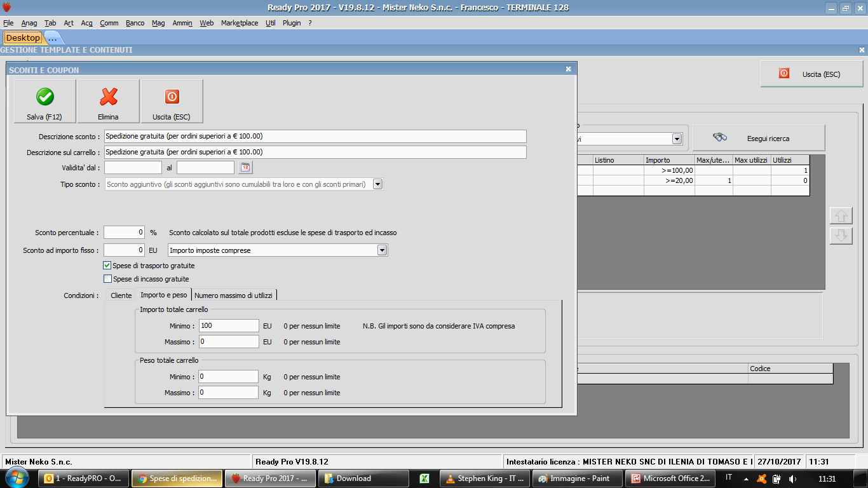Switch to VLC playing Stephen King
868x488 pixels.
tap(484, 478)
